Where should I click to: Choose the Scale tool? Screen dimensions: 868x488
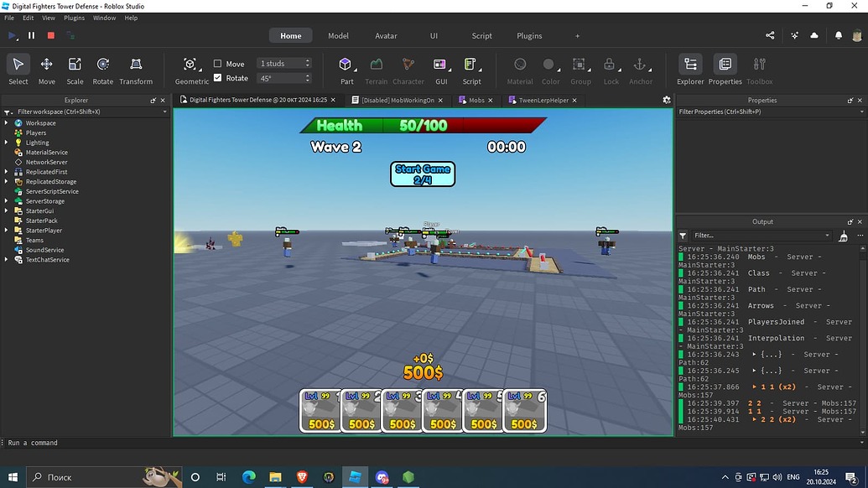point(75,70)
